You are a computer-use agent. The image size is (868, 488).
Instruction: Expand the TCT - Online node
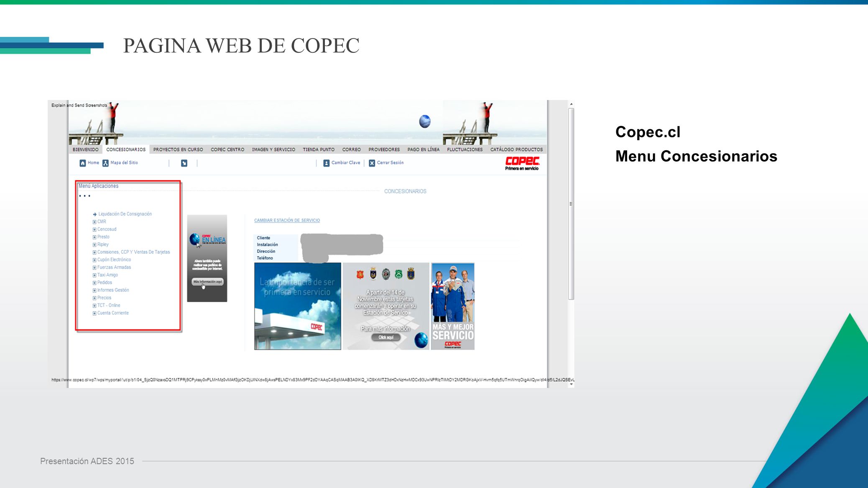click(x=94, y=306)
